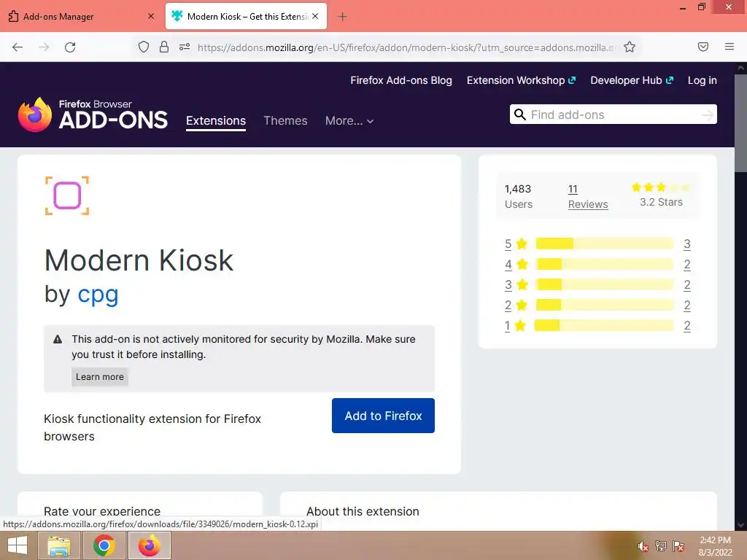Open the Windows Start menu
Image resolution: width=747 pixels, height=560 pixels.
[18, 545]
